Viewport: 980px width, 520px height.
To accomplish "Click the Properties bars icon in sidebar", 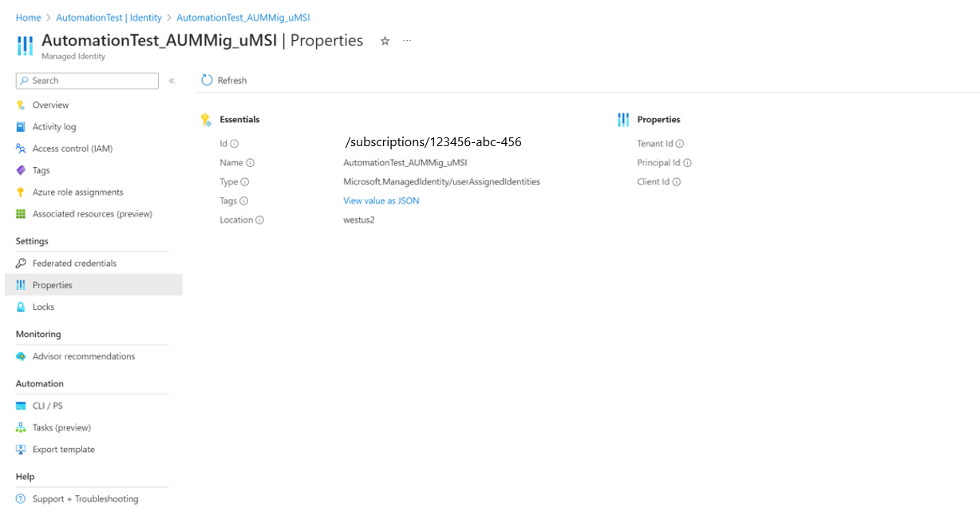I will (x=21, y=285).
